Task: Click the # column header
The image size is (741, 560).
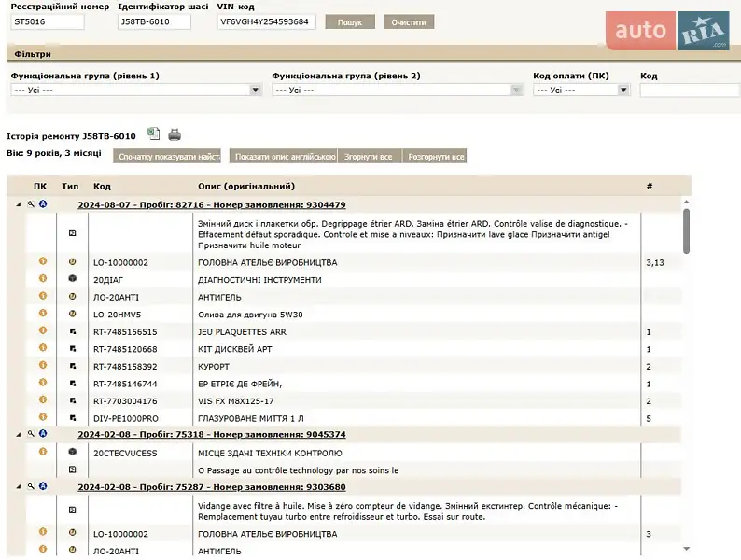Action: [650, 186]
